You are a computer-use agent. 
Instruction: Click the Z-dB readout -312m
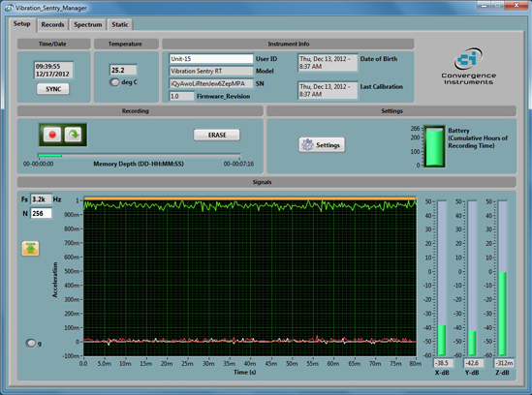click(504, 363)
